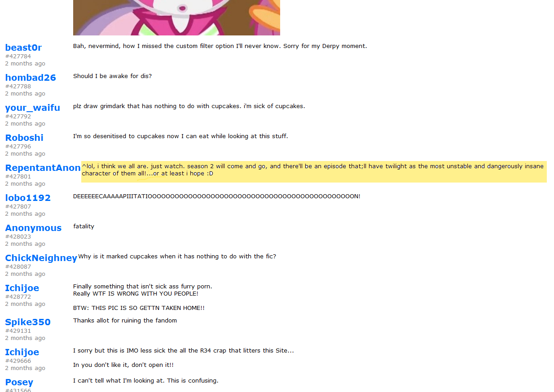
Task: Select comment ID #427801
Action: 18,177
